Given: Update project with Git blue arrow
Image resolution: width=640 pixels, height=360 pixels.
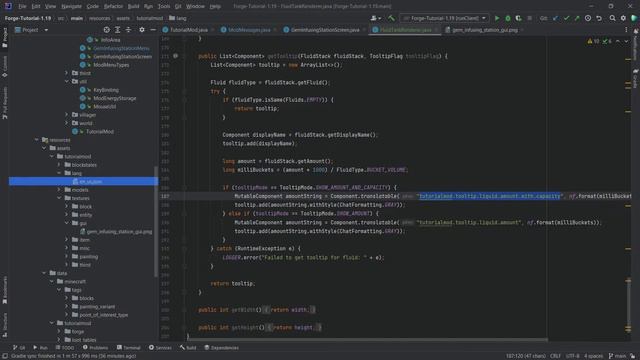Looking at the screenshot, I should coord(556,18).
